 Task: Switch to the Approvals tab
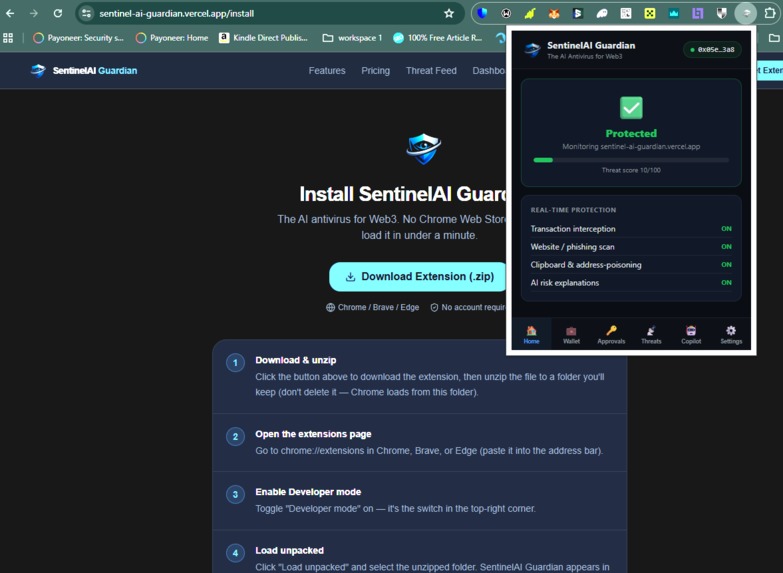[611, 334]
